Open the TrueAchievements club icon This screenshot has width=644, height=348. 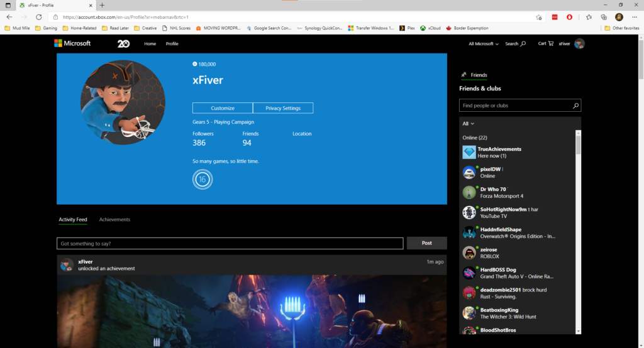pyautogui.click(x=469, y=152)
